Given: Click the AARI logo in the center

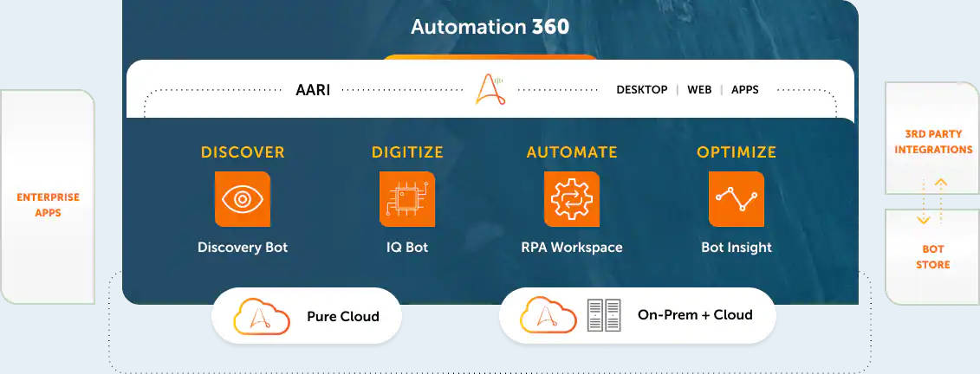Looking at the screenshot, I should coord(490,89).
